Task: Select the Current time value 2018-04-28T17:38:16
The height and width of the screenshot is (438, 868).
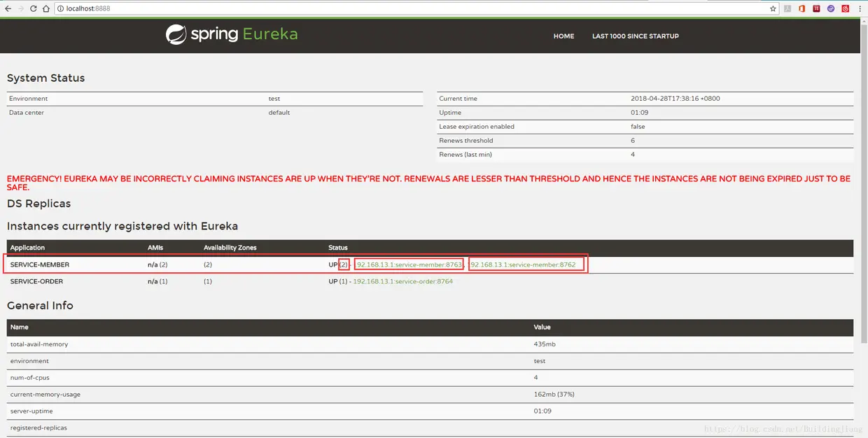Action: pyautogui.click(x=675, y=99)
